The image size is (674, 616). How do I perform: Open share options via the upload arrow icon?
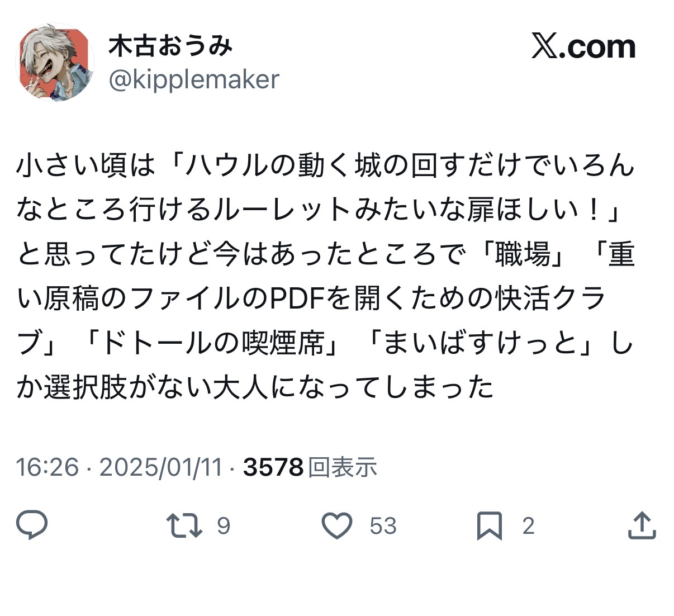coord(642,525)
